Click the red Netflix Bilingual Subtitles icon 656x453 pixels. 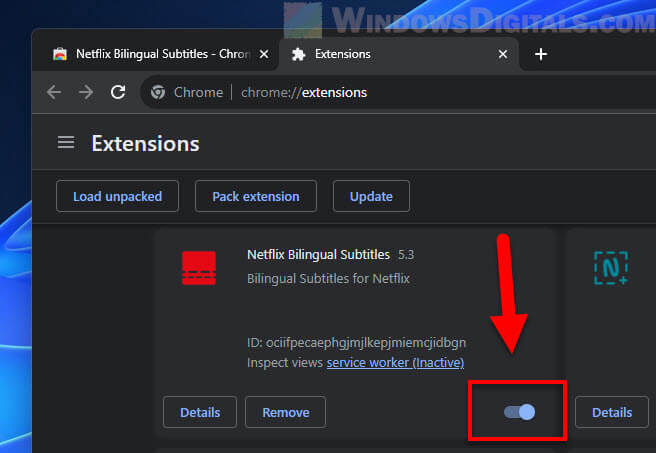[199, 268]
